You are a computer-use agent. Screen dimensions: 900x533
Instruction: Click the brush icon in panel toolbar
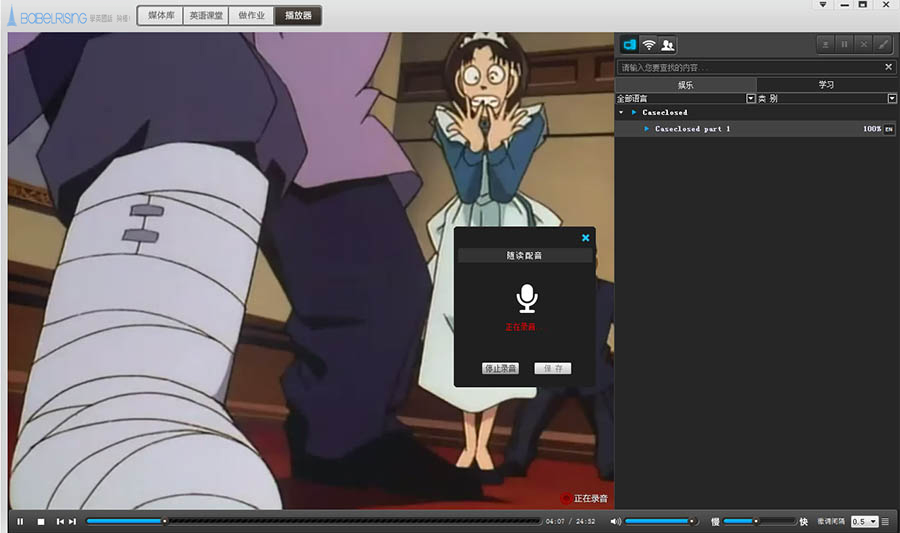[x=883, y=44]
